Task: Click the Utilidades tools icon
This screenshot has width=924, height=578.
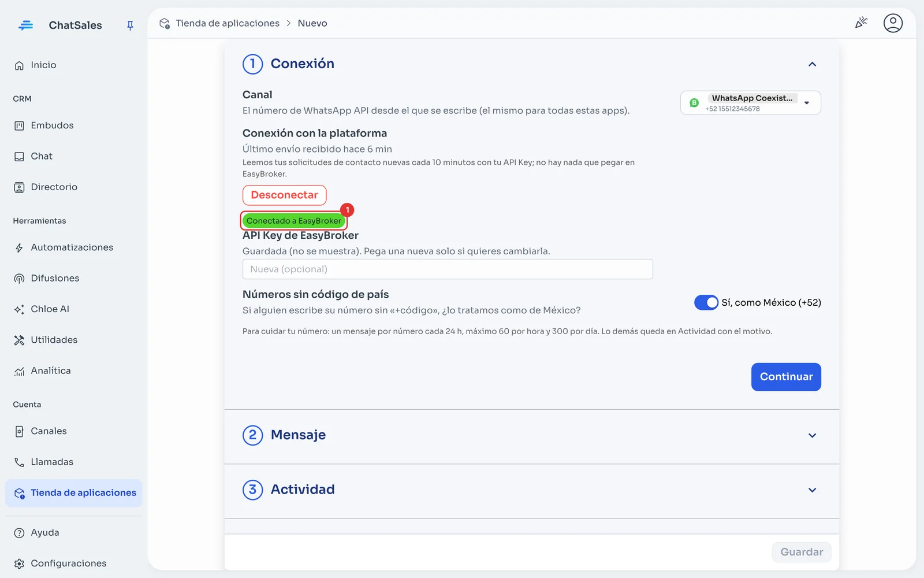Action: 19,340
